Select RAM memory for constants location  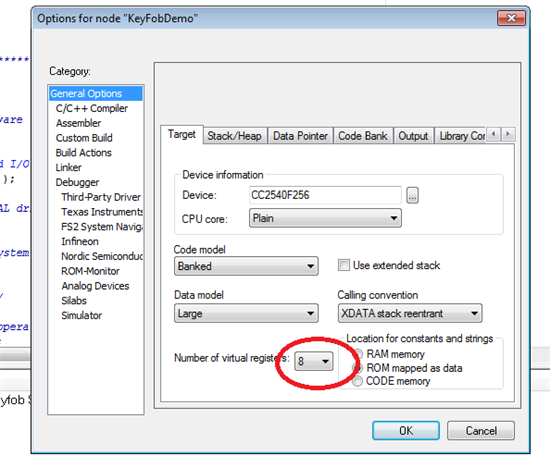click(358, 354)
